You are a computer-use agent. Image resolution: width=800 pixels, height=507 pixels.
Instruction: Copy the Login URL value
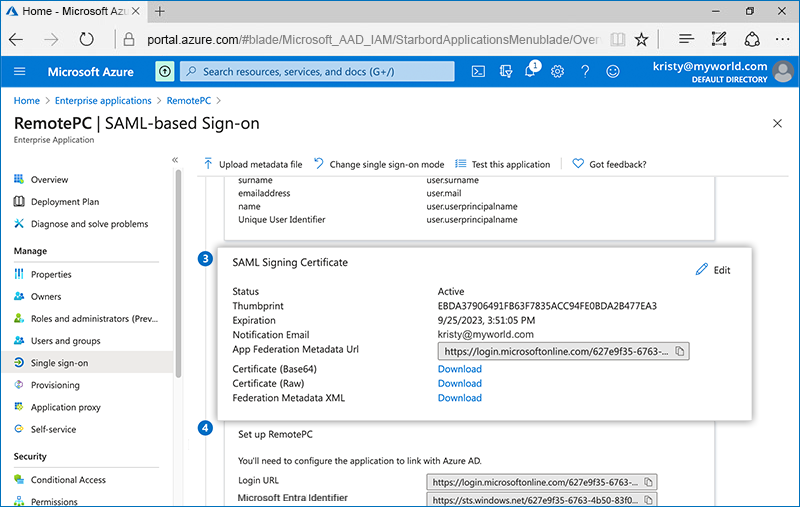pos(647,481)
